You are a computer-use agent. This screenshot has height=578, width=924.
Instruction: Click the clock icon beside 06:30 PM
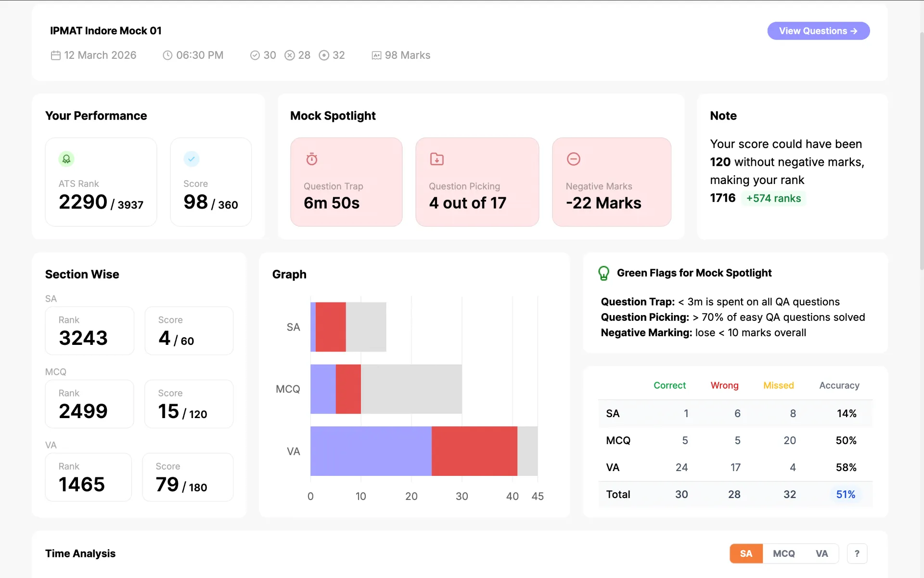(x=167, y=55)
